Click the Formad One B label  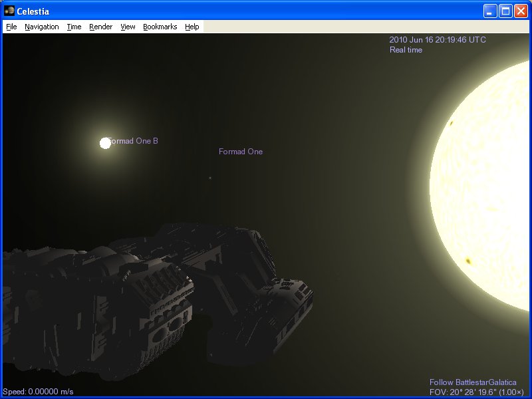tap(132, 141)
